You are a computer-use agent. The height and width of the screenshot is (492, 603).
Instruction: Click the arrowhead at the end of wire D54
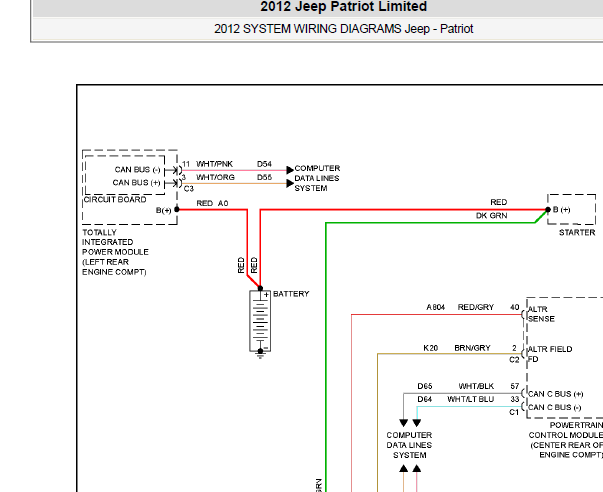point(290,170)
